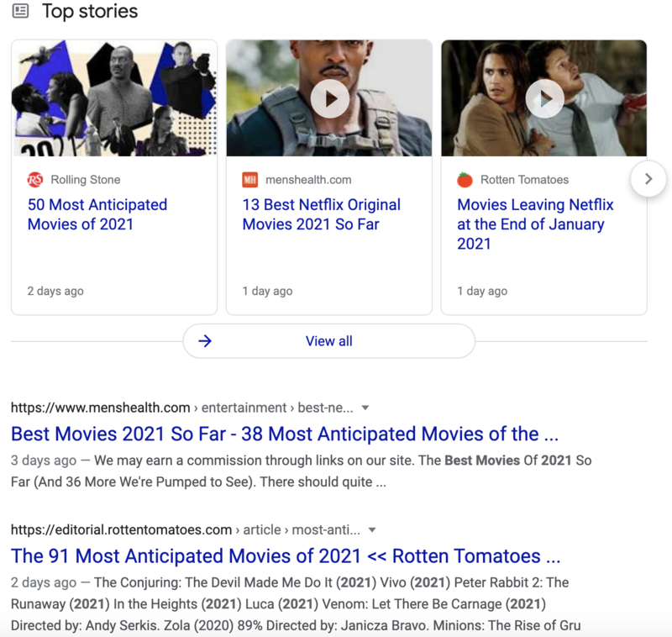Viewport: 672px width, 637px height.
Task: Click the entertainment breadcrumb path item
Action: coord(244,407)
